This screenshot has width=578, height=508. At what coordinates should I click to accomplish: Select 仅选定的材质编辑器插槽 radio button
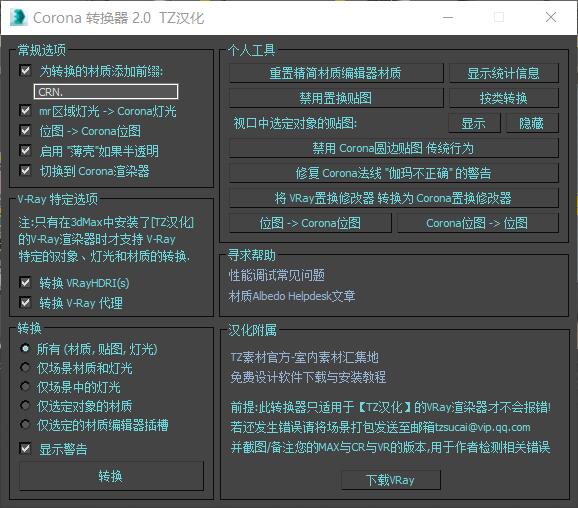coord(25,425)
